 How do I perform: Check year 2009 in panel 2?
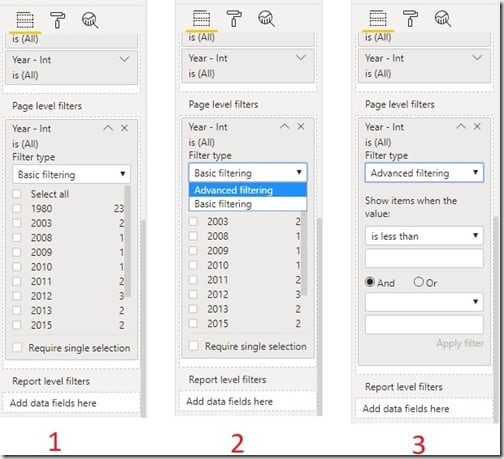pos(193,251)
